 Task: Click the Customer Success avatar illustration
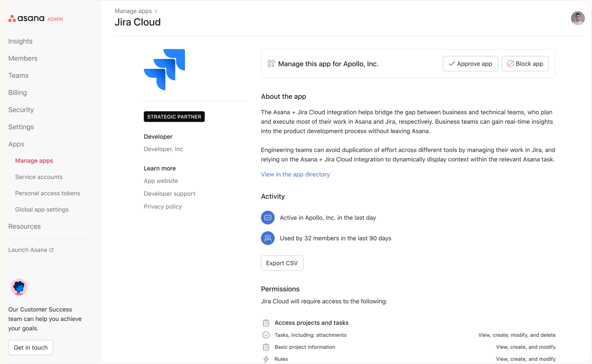tap(19, 287)
